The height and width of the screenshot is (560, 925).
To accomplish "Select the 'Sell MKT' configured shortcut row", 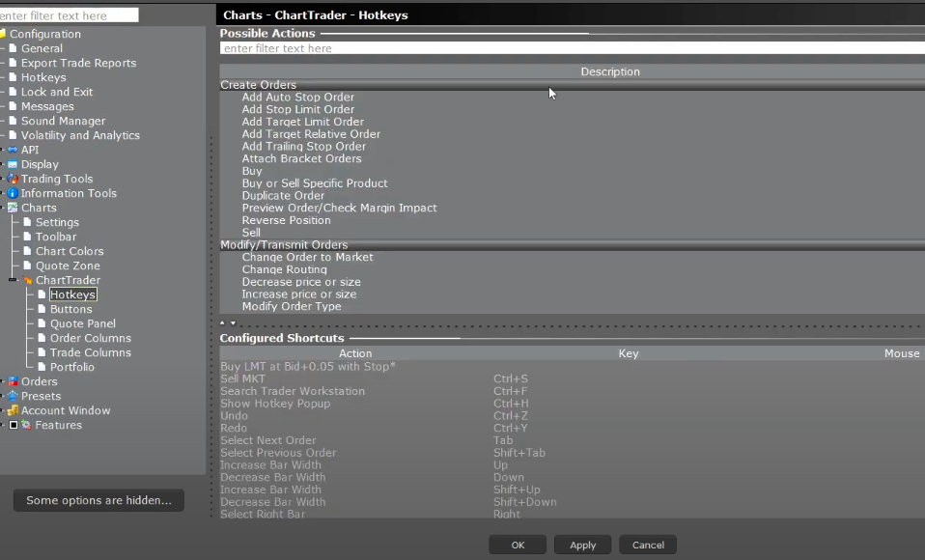I will [573, 378].
